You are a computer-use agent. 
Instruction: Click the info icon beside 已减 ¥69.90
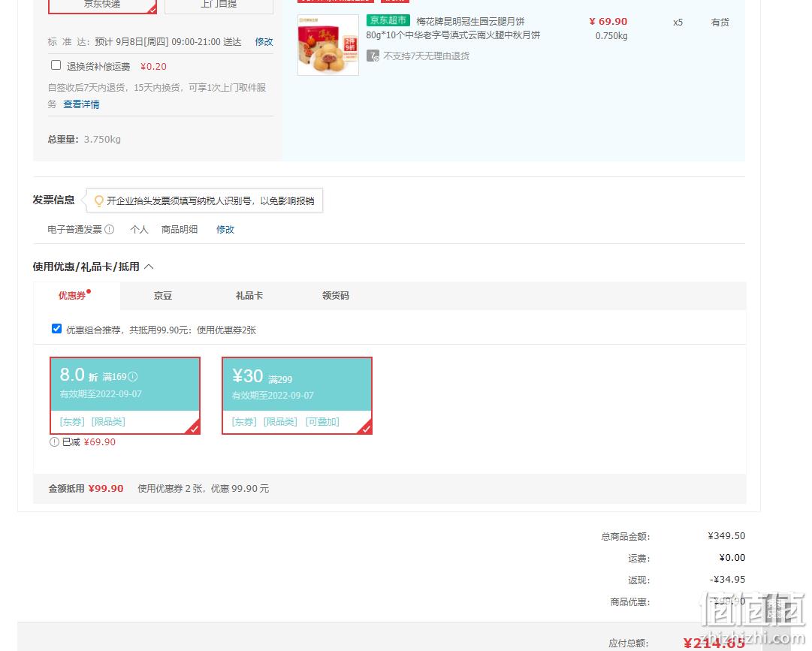[x=54, y=442]
